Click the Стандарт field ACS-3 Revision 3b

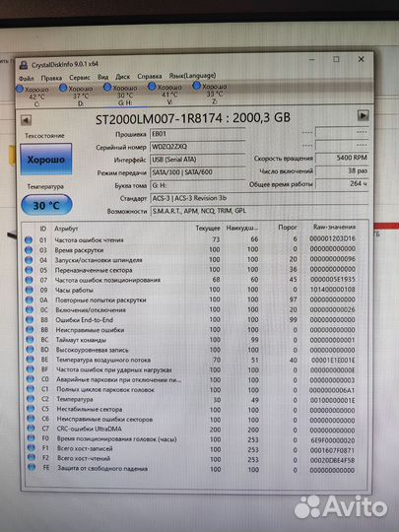tap(259, 198)
